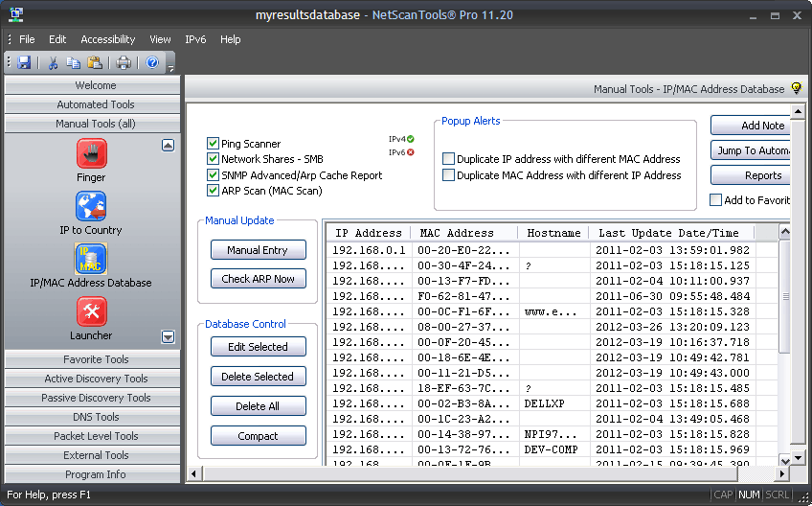Select the row with hostname DEV-COMP
Image resolution: width=812 pixels, height=506 pixels.
553,449
